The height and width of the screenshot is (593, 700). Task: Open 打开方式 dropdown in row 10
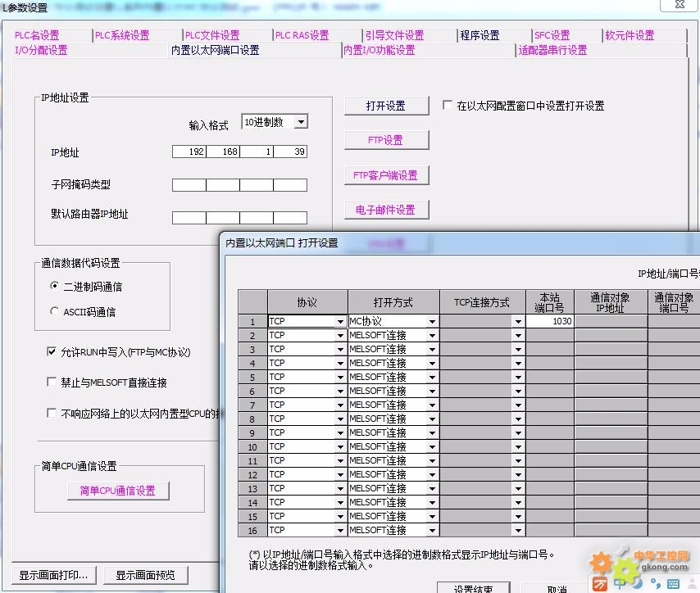(432, 446)
